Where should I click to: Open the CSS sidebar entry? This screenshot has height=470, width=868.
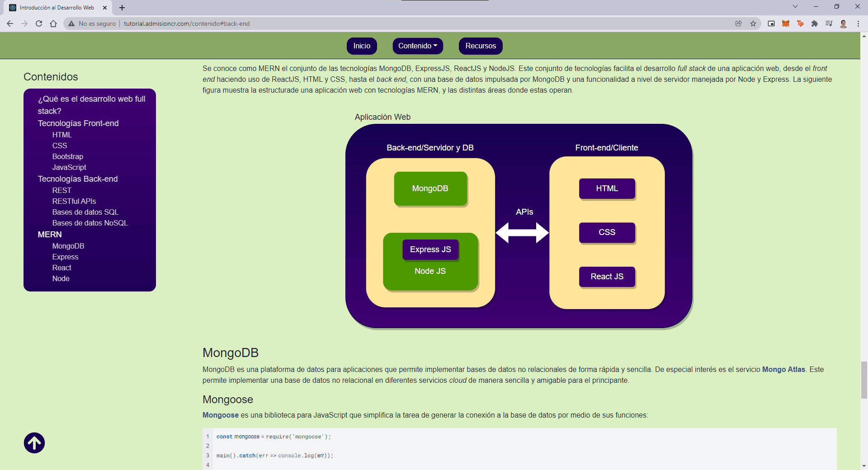(60, 146)
